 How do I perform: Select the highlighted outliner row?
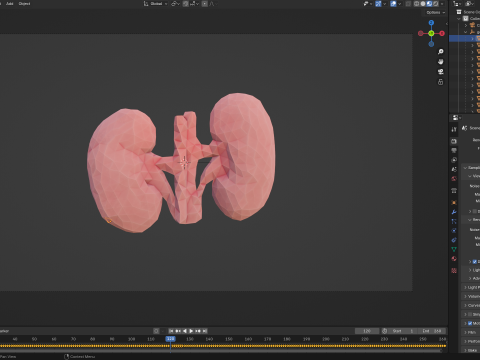pyautogui.click(x=465, y=39)
